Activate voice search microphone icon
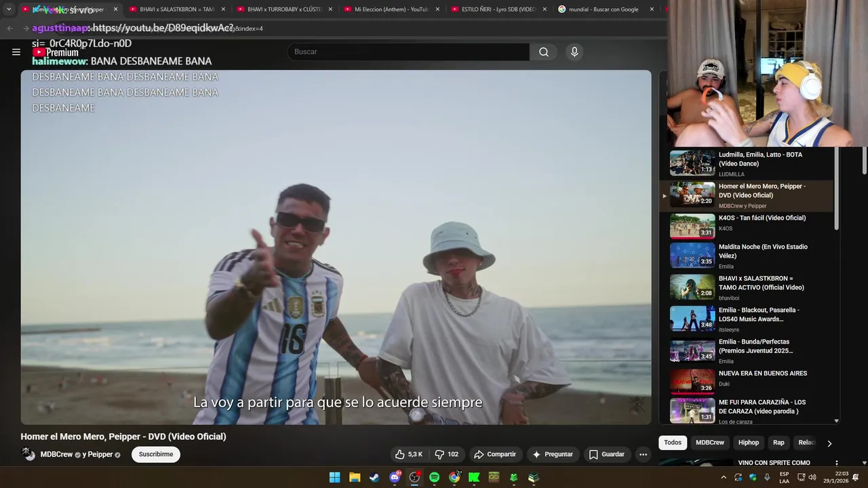Viewport: 868px width, 488px height. point(574,52)
